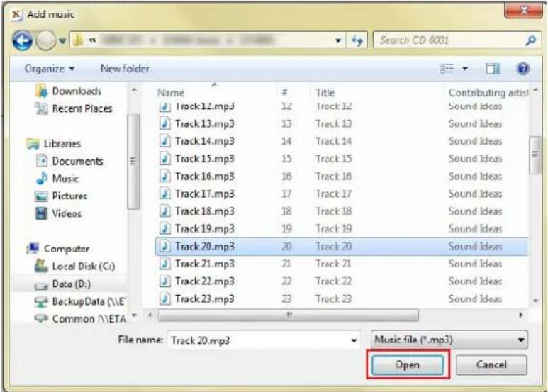Click the Track 22.mp3 file name

coord(204,281)
